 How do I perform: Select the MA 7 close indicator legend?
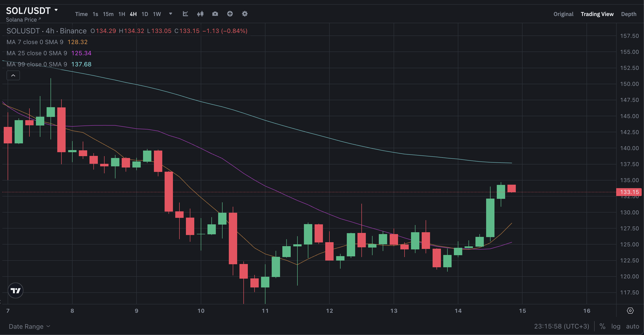[x=35, y=42]
